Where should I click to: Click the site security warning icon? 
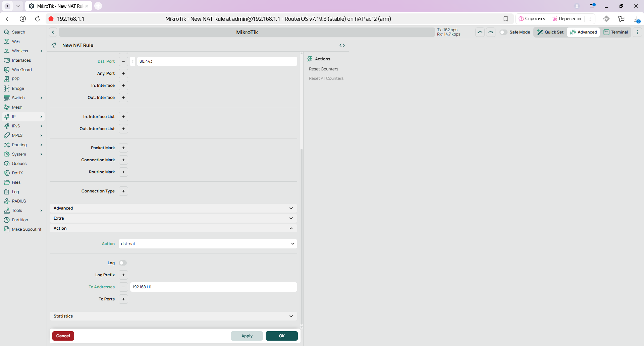coord(51,19)
